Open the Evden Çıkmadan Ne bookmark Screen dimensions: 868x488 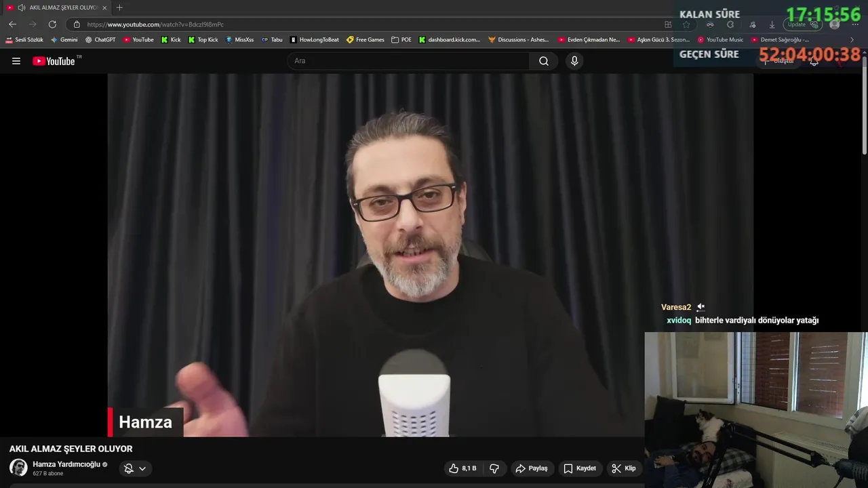point(589,40)
